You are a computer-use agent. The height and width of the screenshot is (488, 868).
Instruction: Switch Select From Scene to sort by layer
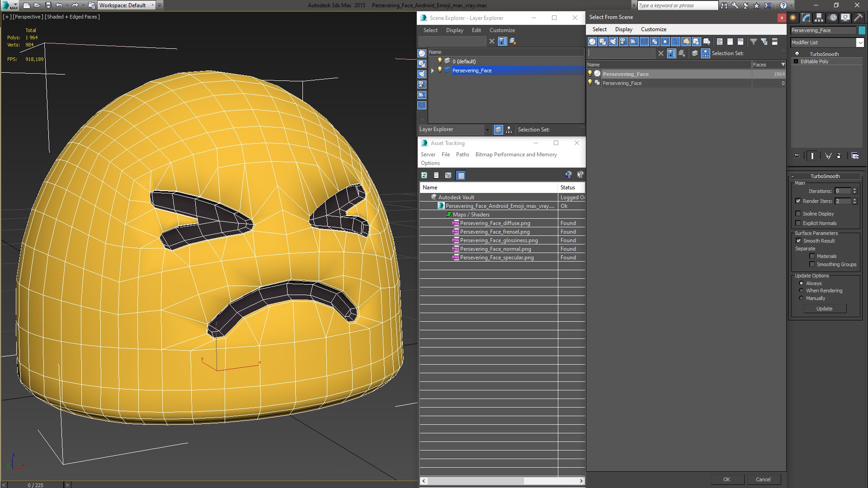[695, 53]
